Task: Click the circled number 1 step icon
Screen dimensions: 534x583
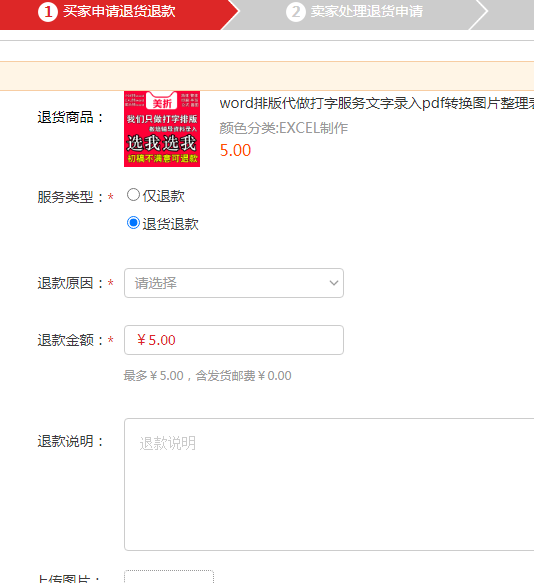Action: click(48, 12)
